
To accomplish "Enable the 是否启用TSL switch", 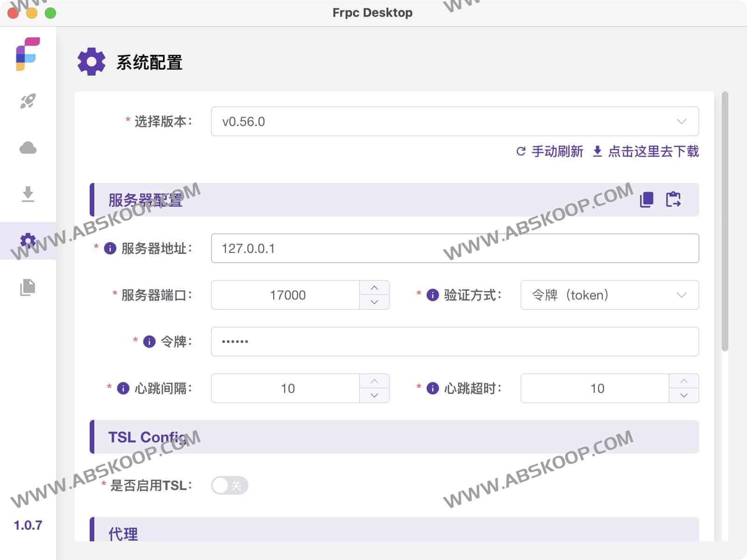I will pos(229,485).
